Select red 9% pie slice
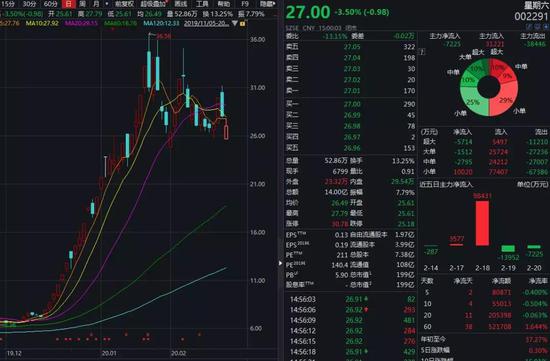The image size is (550, 361). (x=508, y=76)
